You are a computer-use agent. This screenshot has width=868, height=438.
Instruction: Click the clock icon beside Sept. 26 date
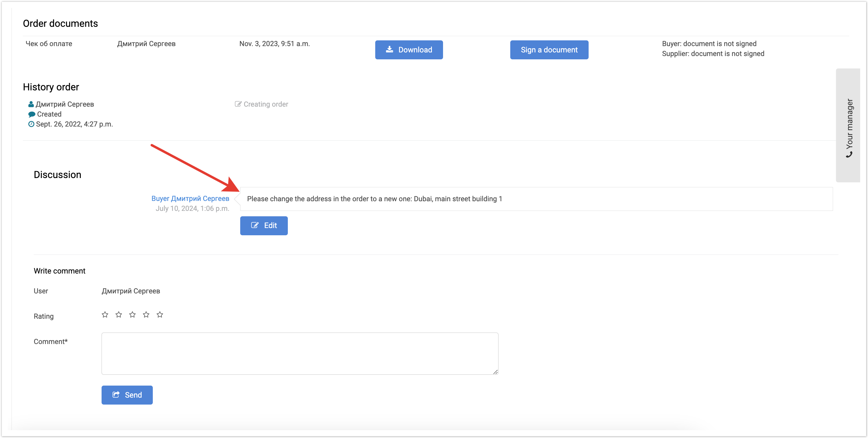[x=31, y=124]
